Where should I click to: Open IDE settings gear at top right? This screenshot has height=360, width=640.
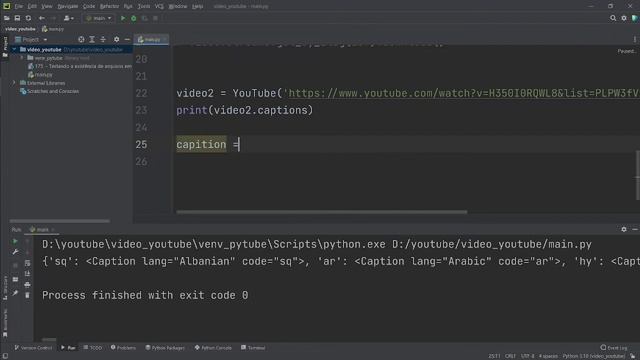(x=624, y=18)
